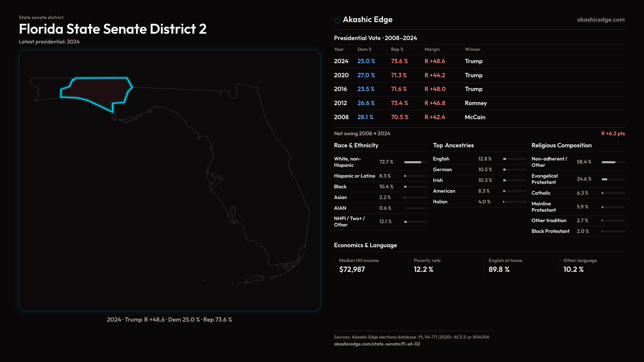
Task: Click the Margin column header
Action: click(432, 49)
